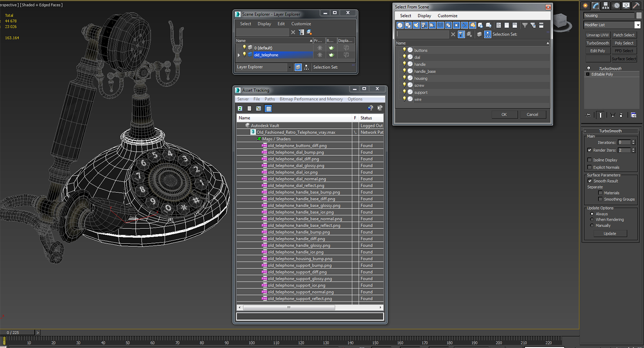Click Refresh icon in Asset Tracking toolbar
This screenshot has height=348, width=644.
240,109
